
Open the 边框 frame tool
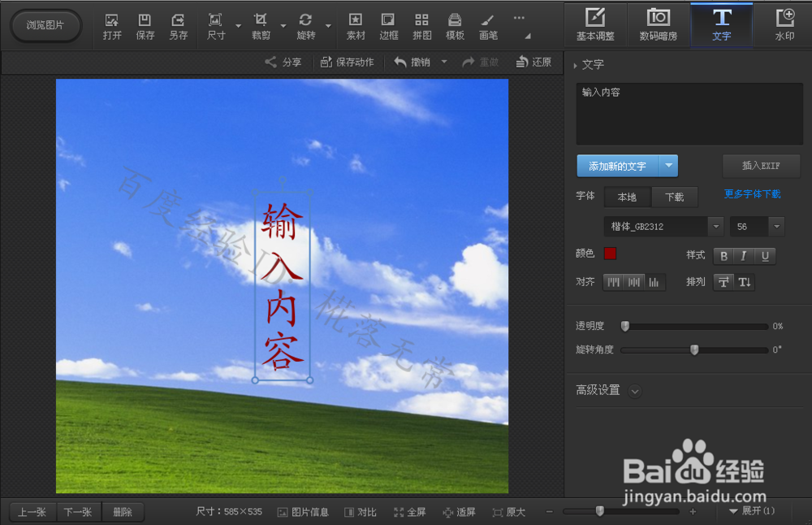coord(388,27)
